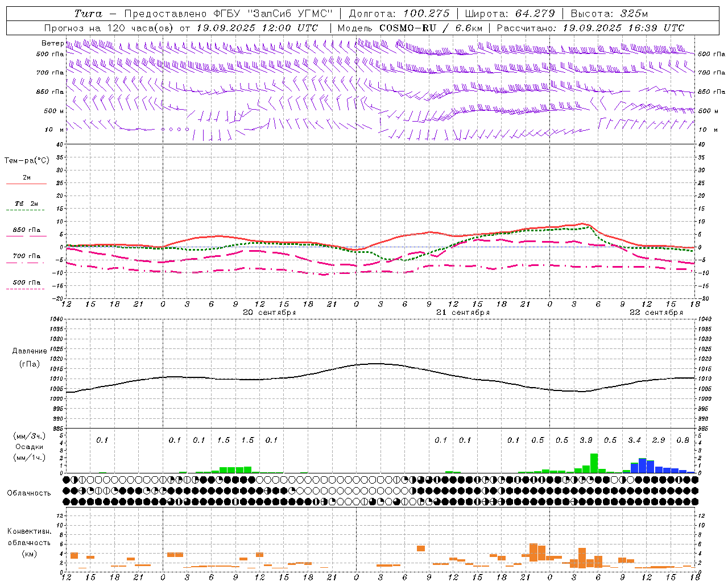Click the "3.4" three-hour precipitation value
Screen dimensions: 728x582
(x=634, y=440)
